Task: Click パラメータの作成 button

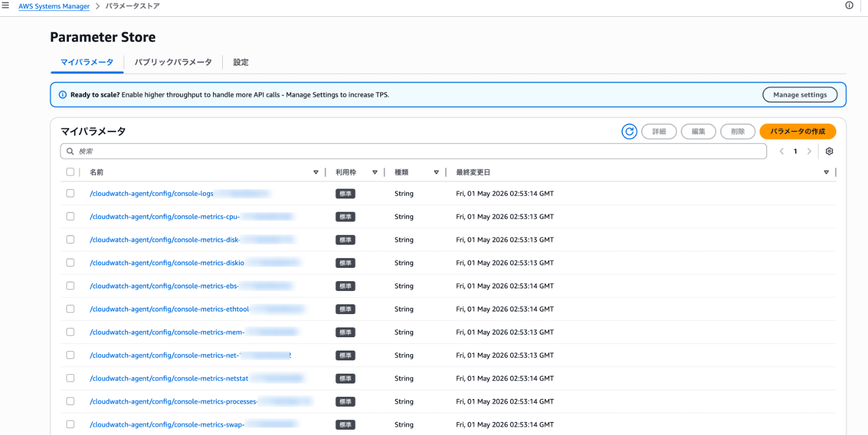Action: 797,131
